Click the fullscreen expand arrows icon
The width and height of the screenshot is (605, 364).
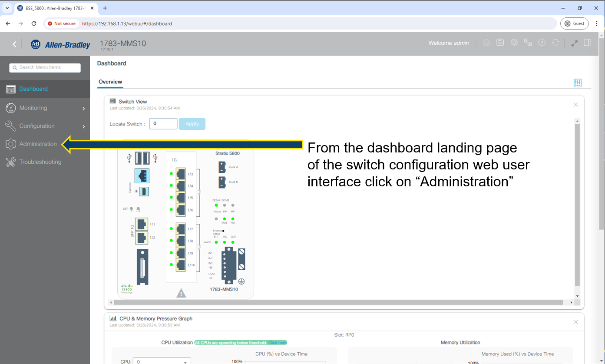[x=574, y=43]
